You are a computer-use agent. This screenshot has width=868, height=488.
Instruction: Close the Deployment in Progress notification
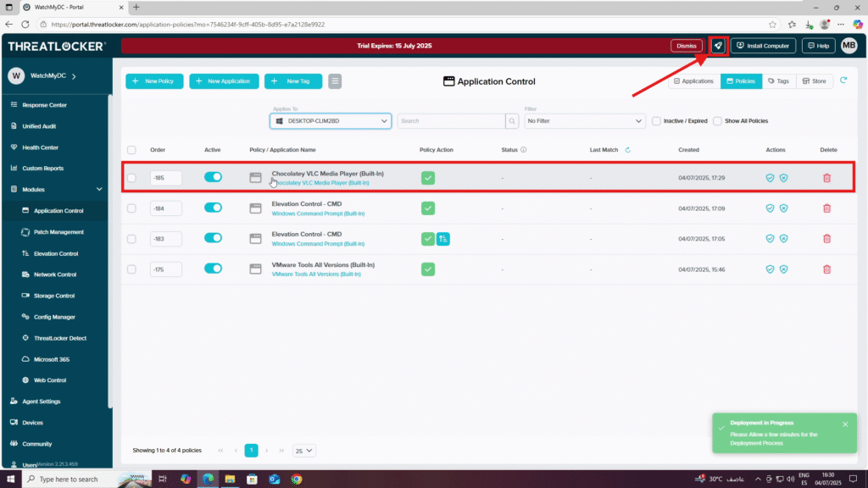click(x=845, y=424)
